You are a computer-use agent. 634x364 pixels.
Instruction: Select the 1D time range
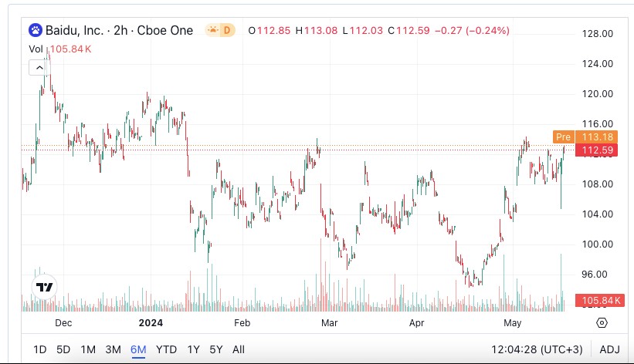coord(39,349)
